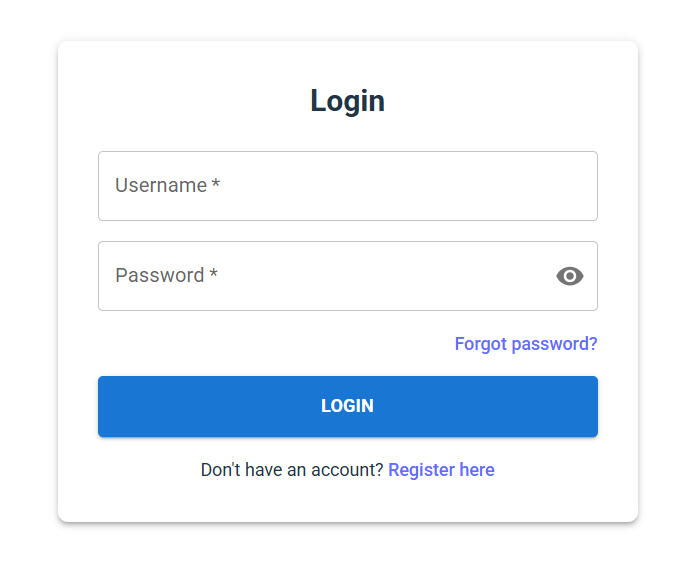Open the Forgot password? link
Viewport: 692px width, 564px height.
coord(525,344)
